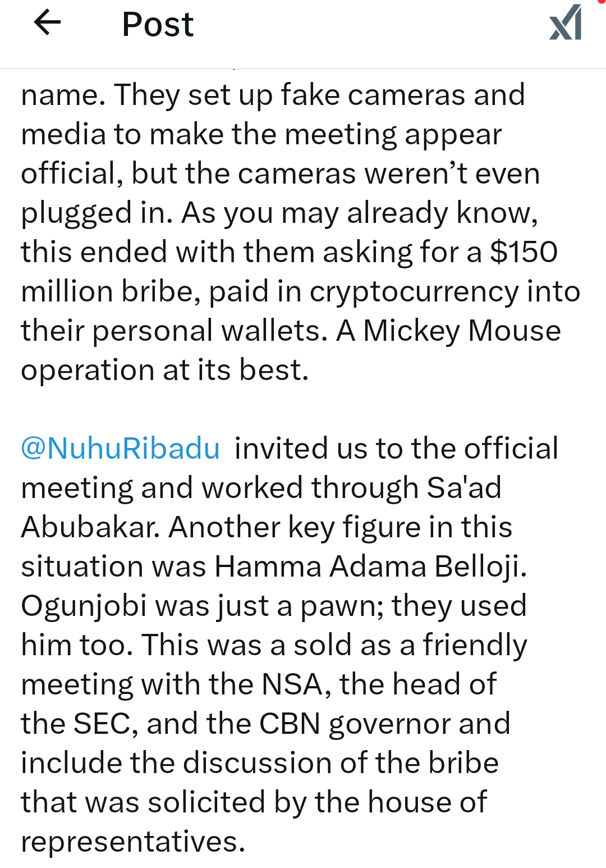Viewport: 606px width, 868px height.
Task: Tap the red notification dot near Grok
Action: pos(602,2)
